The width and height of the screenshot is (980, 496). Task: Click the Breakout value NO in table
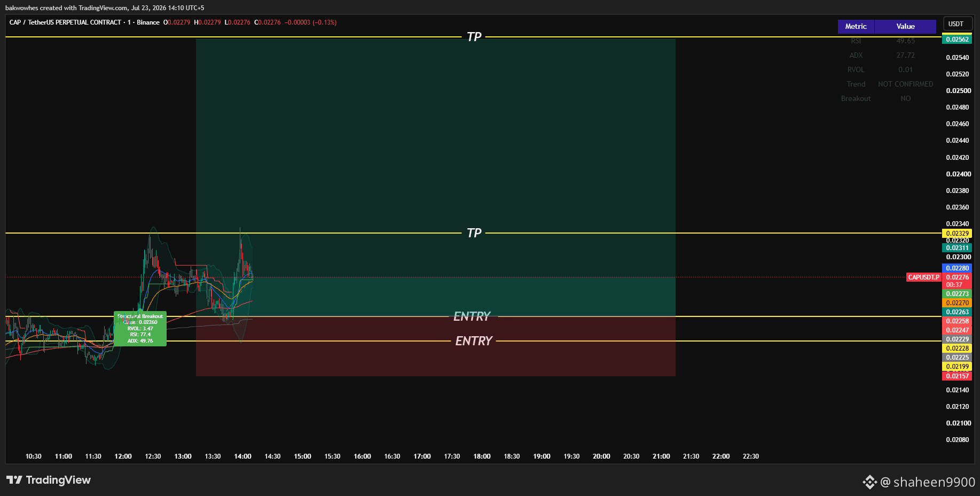point(905,99)
